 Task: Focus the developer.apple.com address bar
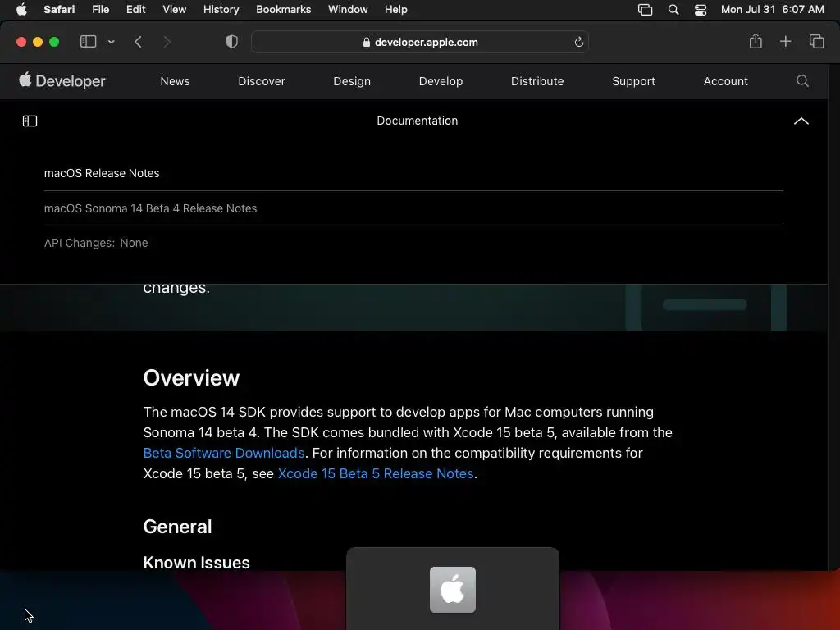(x=420, y=42)
